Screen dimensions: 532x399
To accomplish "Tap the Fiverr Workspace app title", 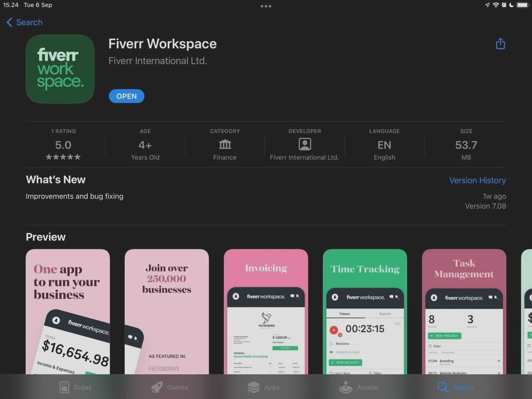I will 163,44.
